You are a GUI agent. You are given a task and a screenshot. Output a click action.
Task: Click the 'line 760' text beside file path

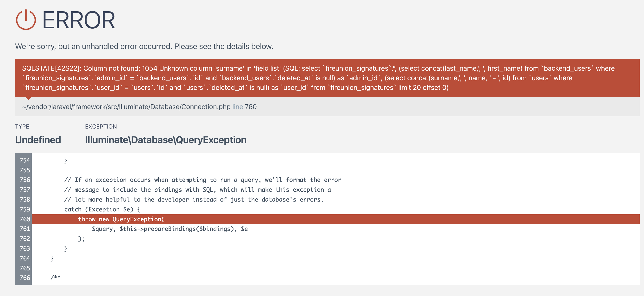[x=244, y=107]
